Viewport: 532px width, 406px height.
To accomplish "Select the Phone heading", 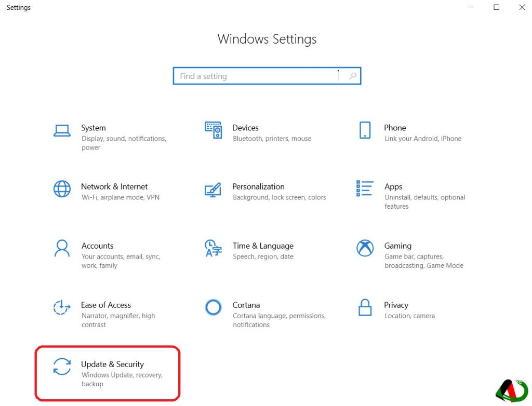I will [395, 128].
